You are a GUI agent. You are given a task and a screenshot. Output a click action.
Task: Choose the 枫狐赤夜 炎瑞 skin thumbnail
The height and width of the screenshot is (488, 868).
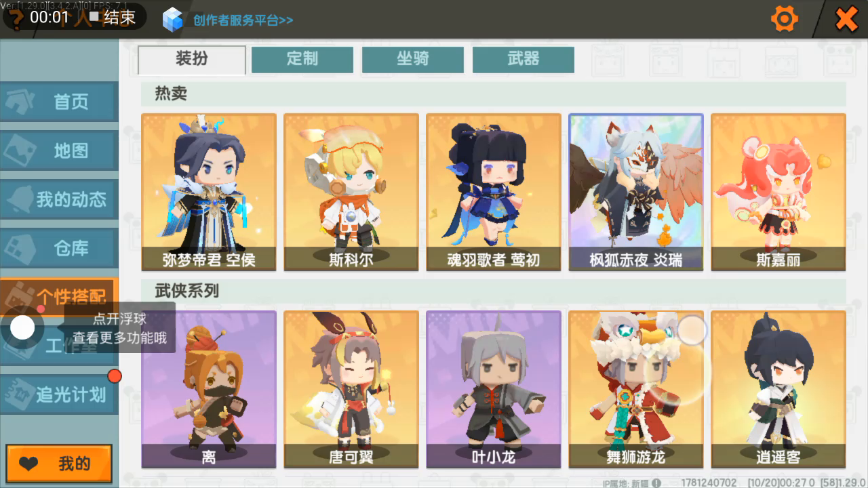pyautogui.click(x=636, y=192)
